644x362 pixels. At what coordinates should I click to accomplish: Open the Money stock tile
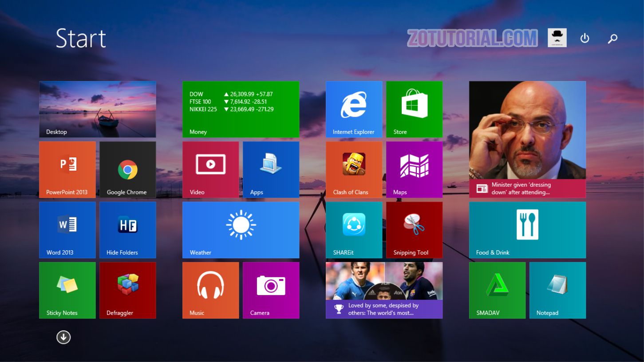(x=241, y=109)
